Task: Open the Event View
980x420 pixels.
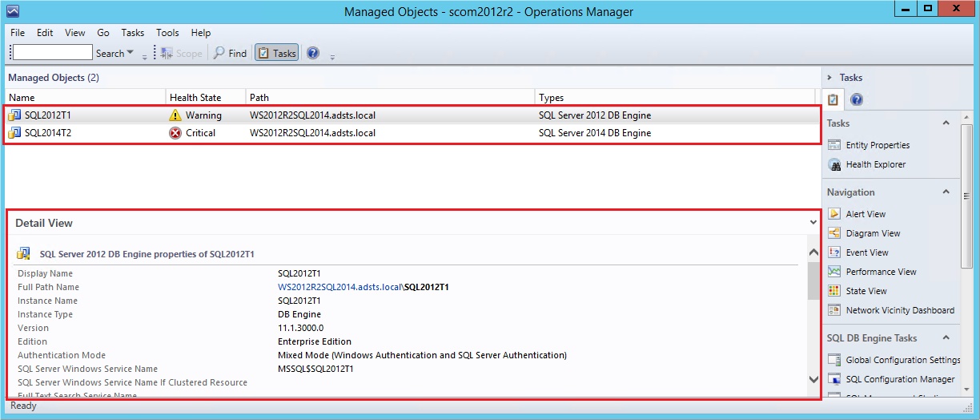Action: click(867, 252)
